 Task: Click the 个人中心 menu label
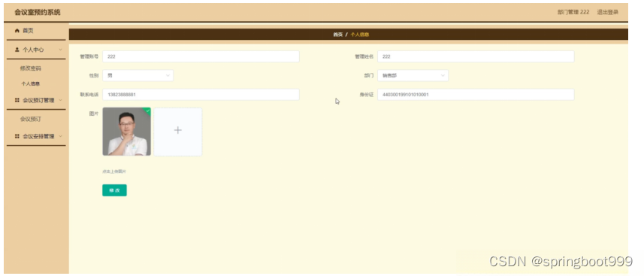(x=33, y=50)
